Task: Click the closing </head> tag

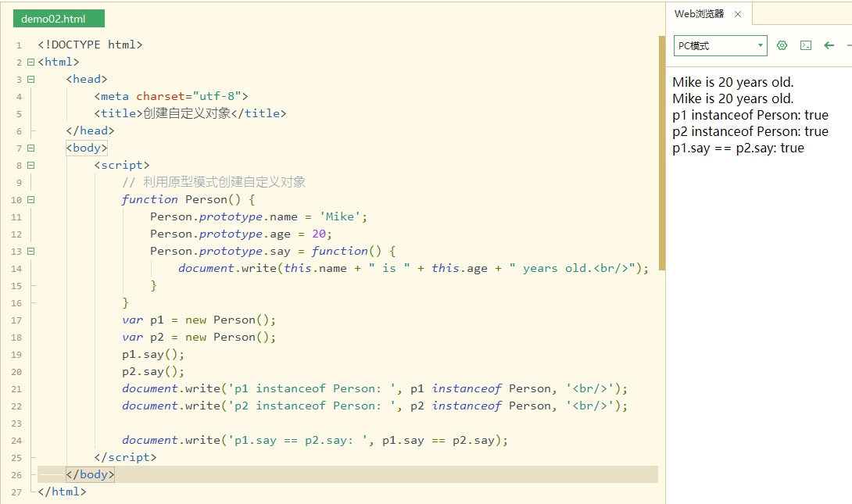Action: coord(90,131)
